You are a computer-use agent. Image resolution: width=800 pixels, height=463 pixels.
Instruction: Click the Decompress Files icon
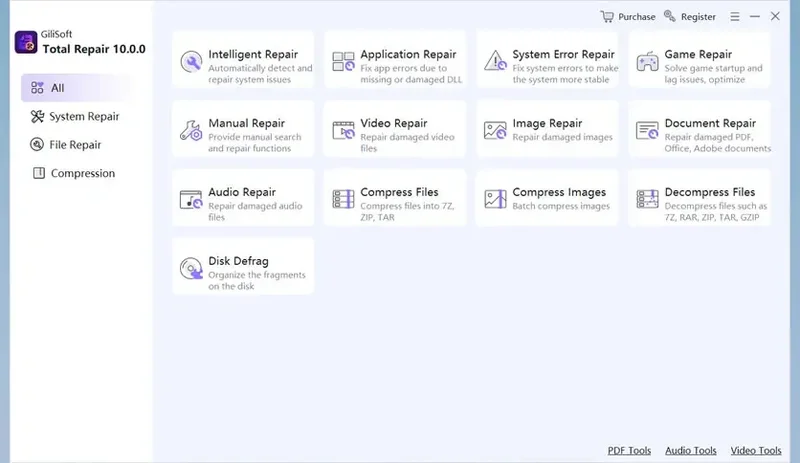tap(647, 199)
